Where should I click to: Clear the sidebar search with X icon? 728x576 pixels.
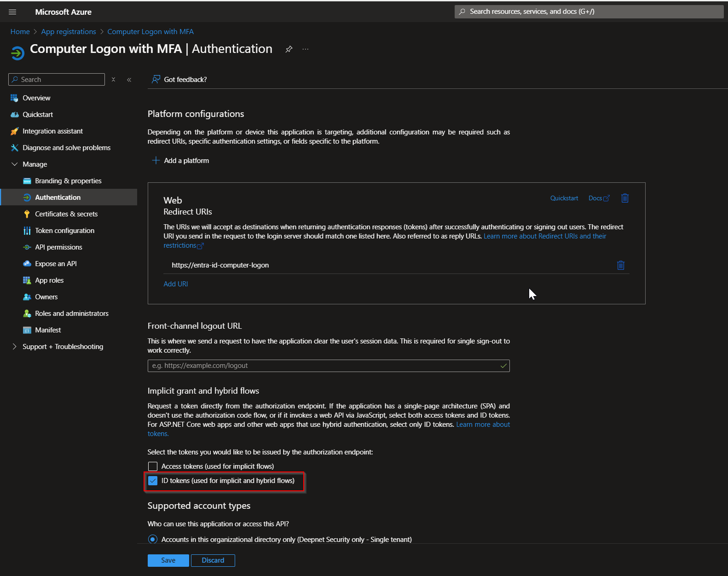tap(113, 80)
